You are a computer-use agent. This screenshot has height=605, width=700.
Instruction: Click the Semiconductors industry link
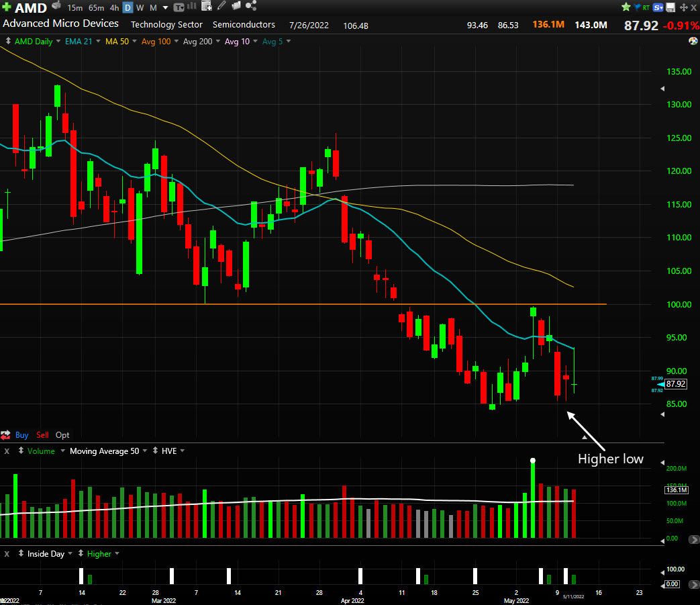click(x=244, y=25)
